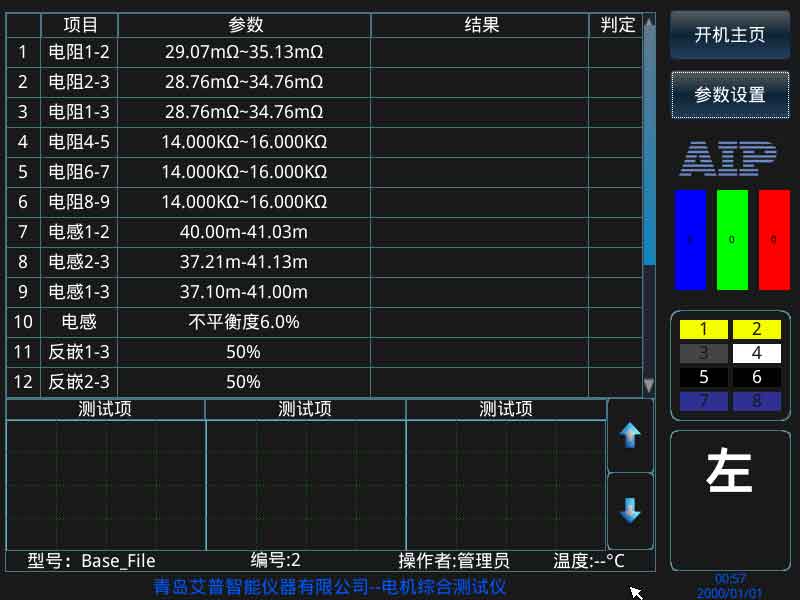Select channel 4 in the channel grid
800x600 pixels.
(755, 352)
